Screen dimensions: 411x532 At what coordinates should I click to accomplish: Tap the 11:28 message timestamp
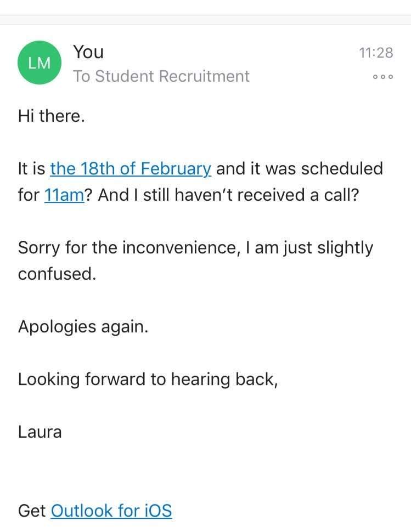[376, 53]
